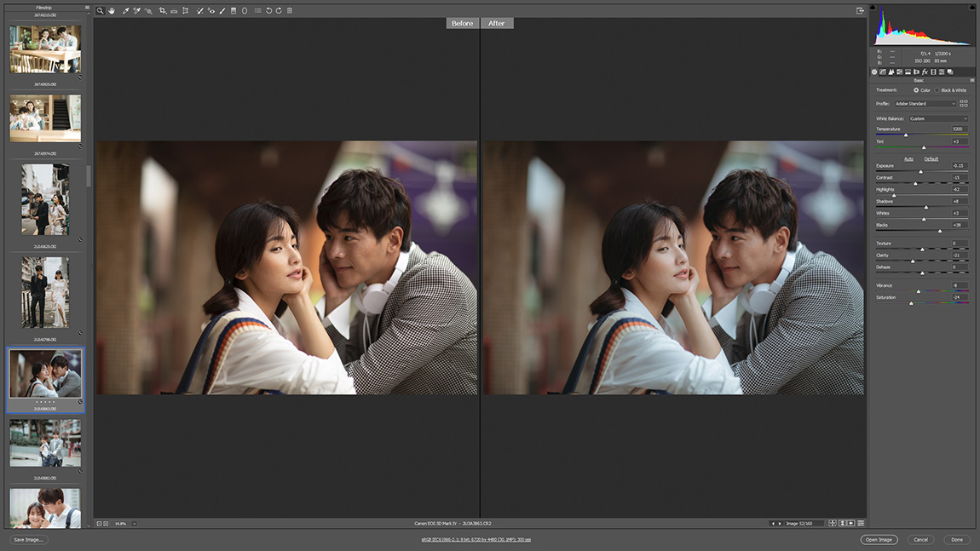Screen dimensions: 980x551
Task: Open the White Balance dropdown
Action: coord(938,118)
